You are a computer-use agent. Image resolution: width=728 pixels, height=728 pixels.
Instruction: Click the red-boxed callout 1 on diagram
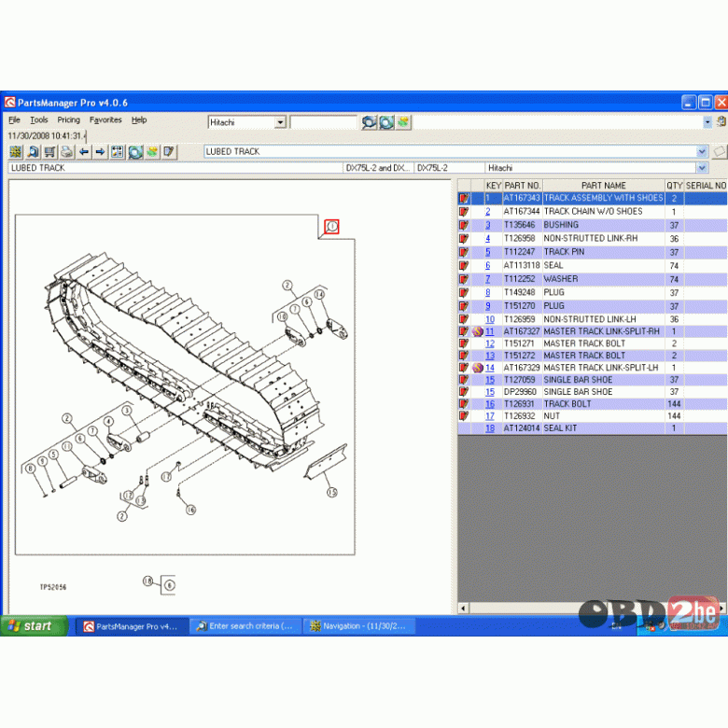(x=331, y=227)
